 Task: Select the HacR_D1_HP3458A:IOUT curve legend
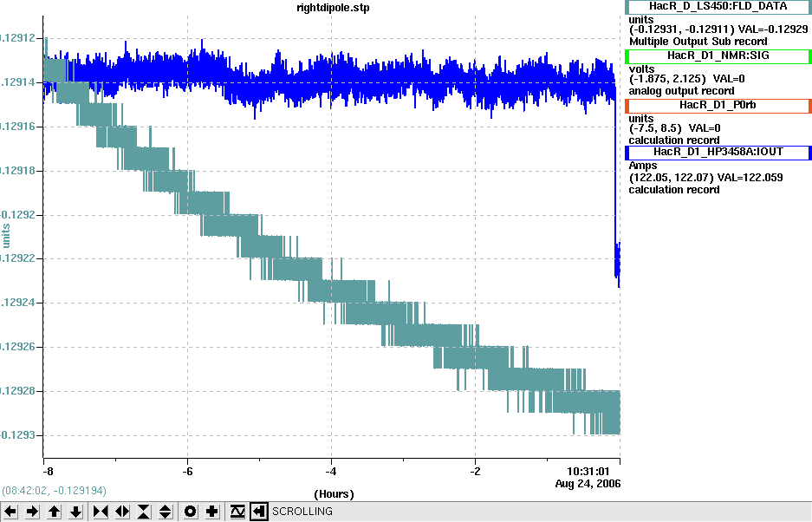point(718,153)
